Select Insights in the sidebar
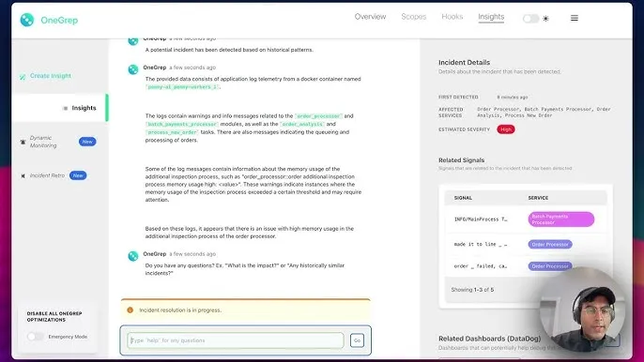 point(60,108)
